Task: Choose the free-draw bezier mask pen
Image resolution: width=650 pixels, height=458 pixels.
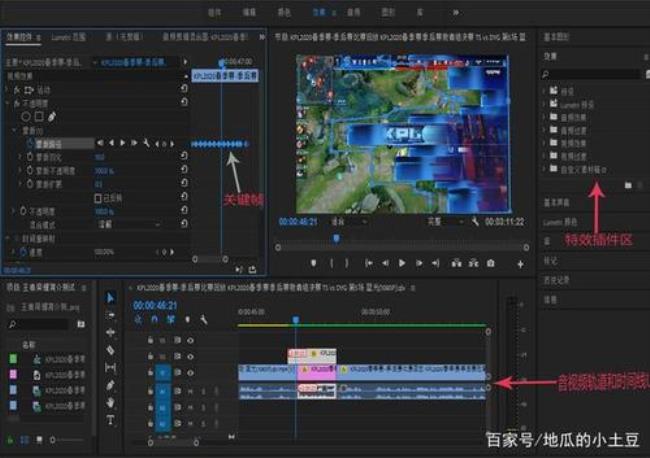Action: pos(52,117)
